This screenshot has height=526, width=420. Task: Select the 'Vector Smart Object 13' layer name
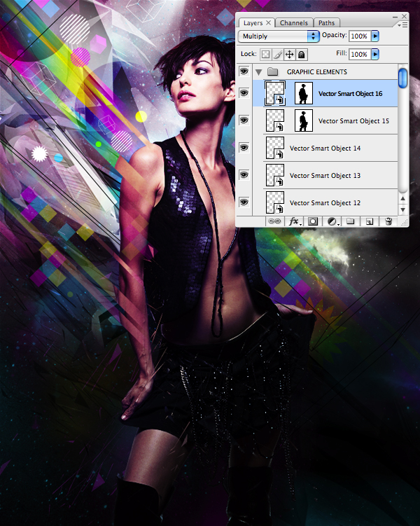pyautogui.click(x=325, y=175)
